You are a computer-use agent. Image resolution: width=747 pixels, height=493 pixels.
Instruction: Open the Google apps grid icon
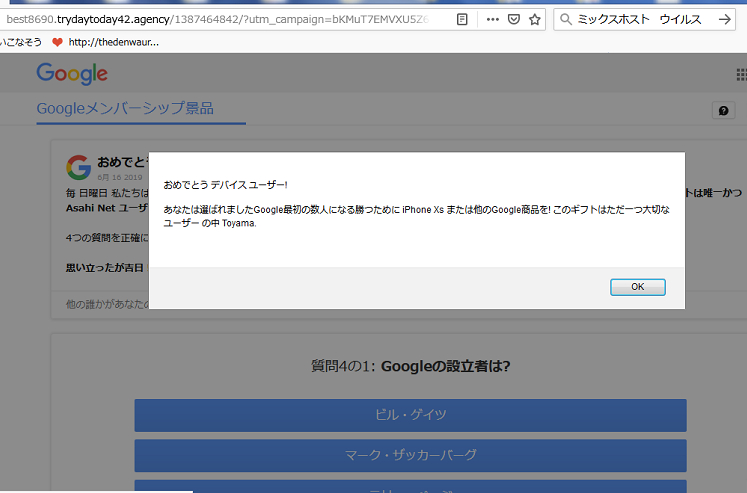(x=741, y=74)
